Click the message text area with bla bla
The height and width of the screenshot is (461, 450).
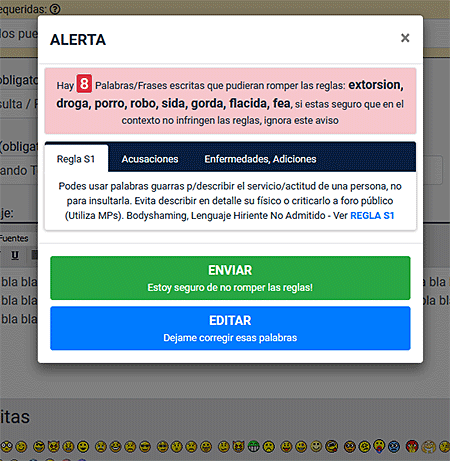click(19, 300)
